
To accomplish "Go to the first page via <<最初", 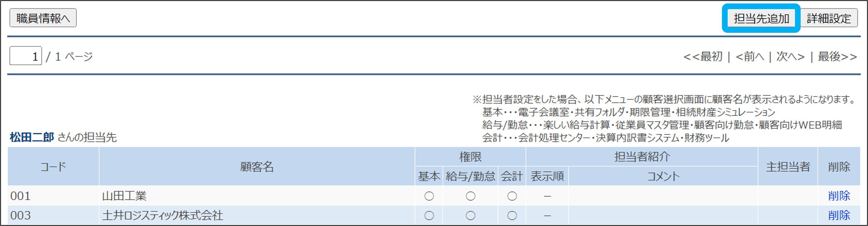I will point(703,57).
